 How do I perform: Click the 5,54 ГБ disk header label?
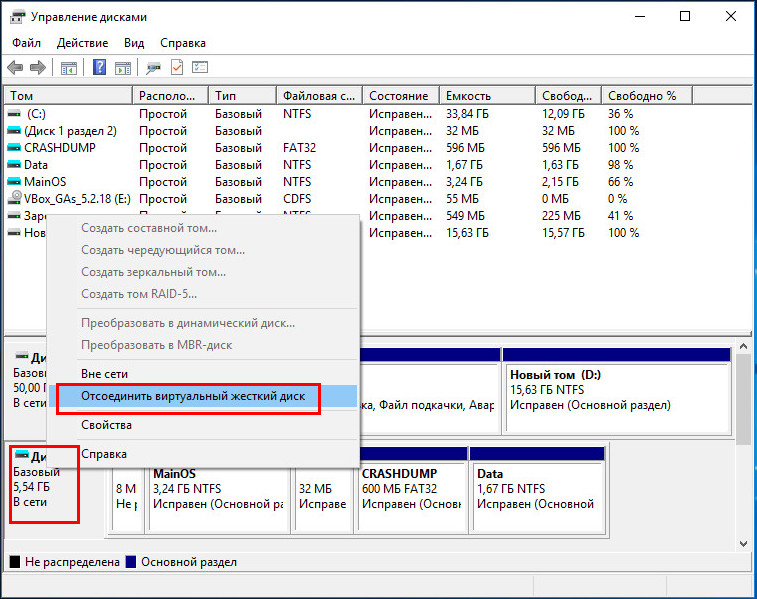(31, 487)
